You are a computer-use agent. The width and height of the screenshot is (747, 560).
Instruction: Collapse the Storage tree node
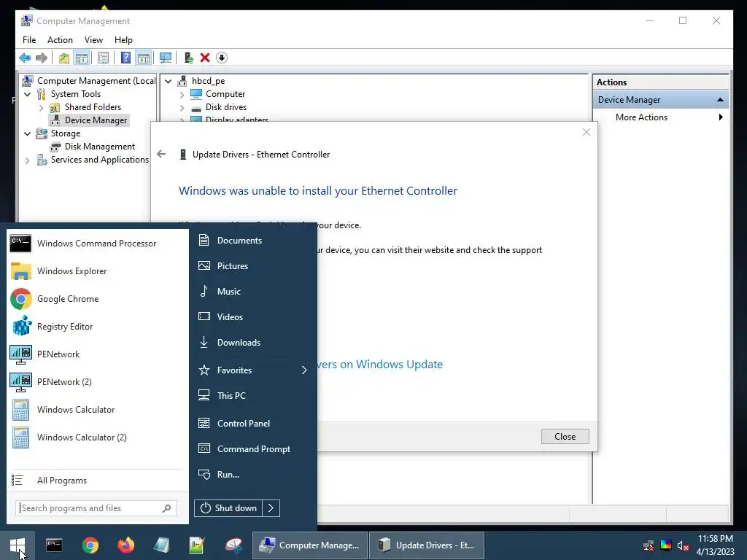click(28, 134)
